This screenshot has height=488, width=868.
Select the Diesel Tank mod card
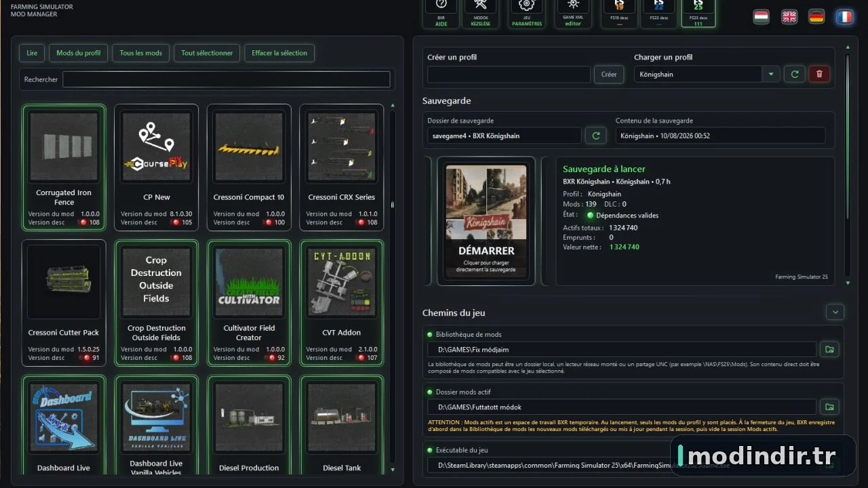(341, 426)
